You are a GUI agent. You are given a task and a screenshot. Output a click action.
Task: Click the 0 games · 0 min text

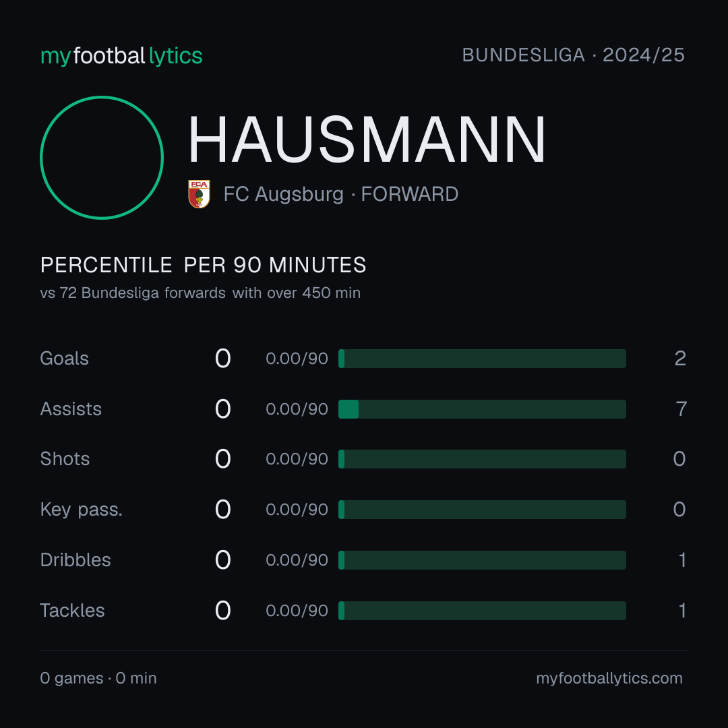click(x=98, y=678)
